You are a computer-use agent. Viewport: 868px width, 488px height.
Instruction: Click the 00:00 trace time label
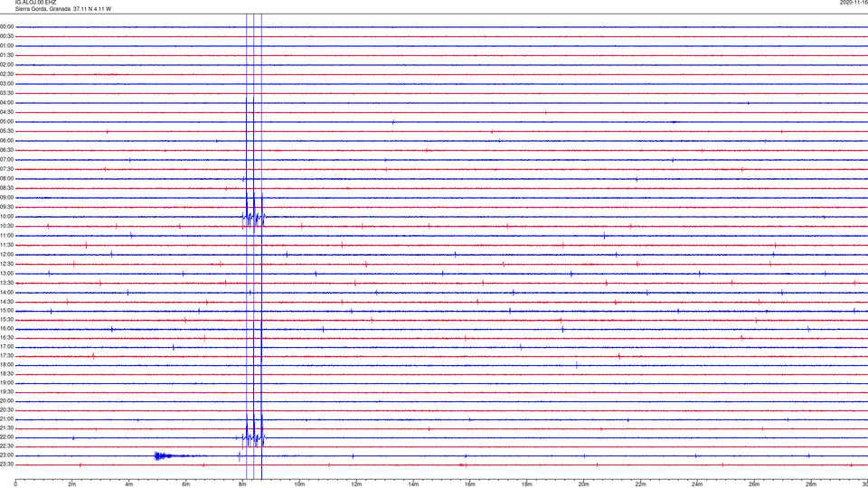pyautogui.click(x=7, y=26)
